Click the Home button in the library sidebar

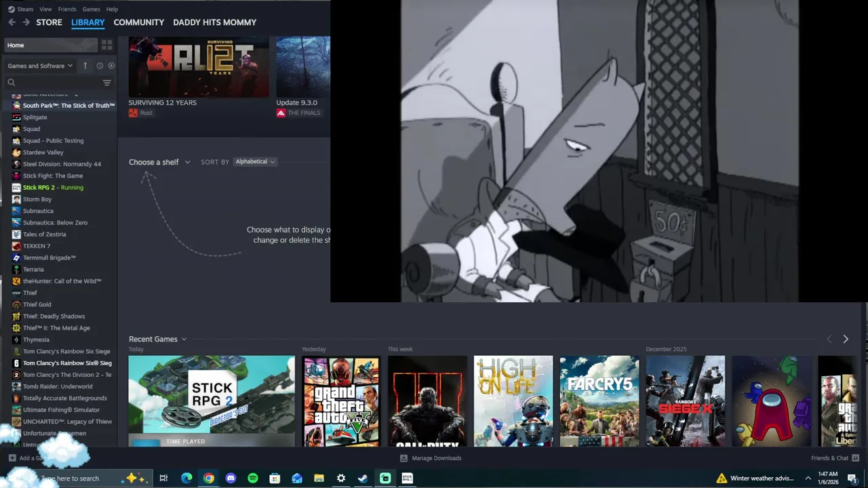click(x=51, y=45)
